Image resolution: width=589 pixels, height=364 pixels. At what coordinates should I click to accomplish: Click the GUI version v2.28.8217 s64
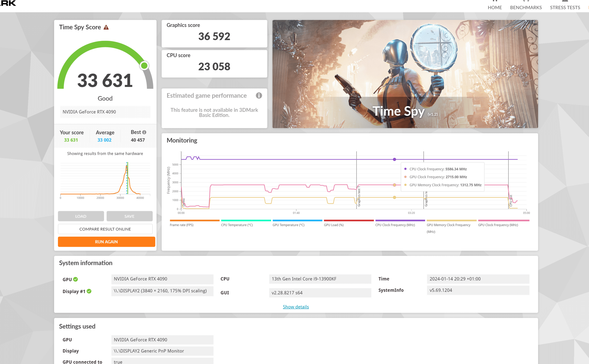coord(320,293)
